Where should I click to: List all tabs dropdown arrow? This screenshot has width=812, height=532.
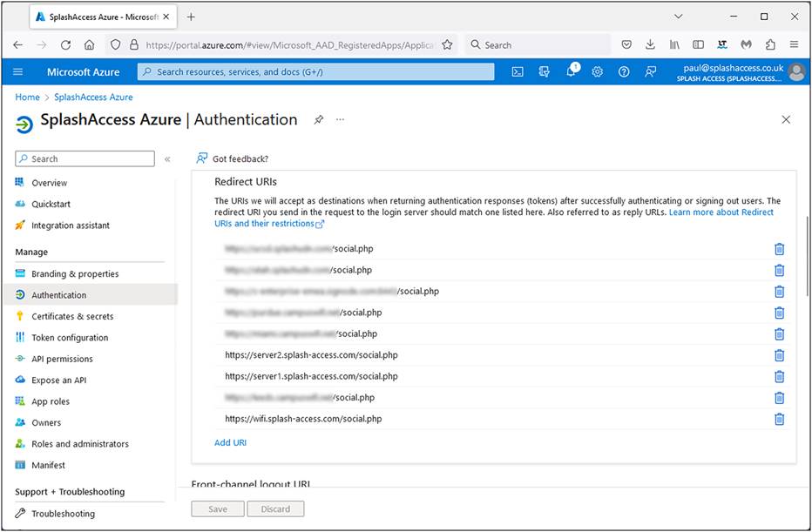point(679,17)
